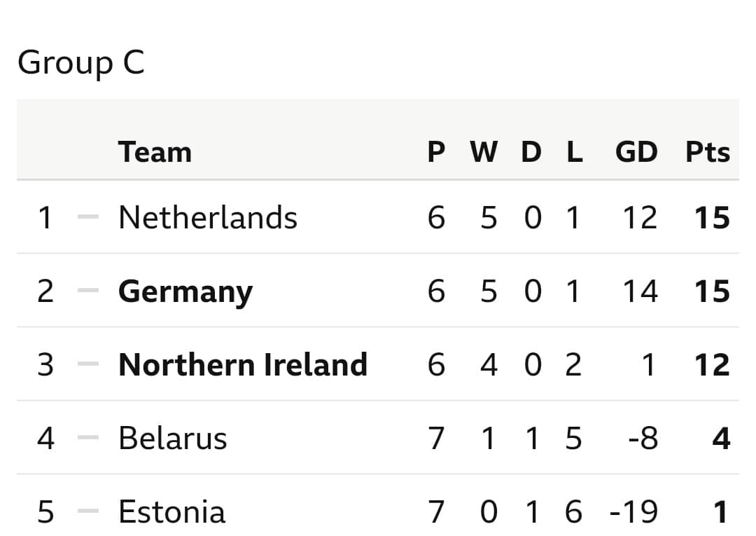The image size is (756, 536).
Task: Click Estonia's -19 goal difference
Action: [x=633, y=512]
